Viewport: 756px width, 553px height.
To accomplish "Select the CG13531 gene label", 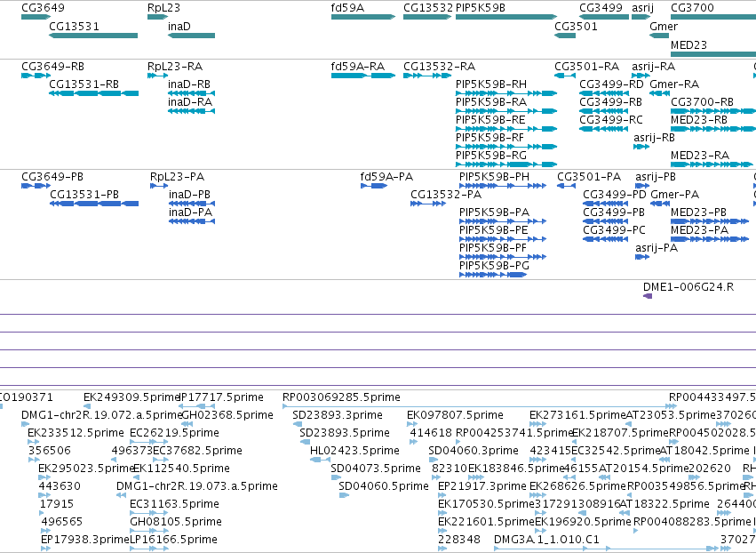I will (75, 27).
